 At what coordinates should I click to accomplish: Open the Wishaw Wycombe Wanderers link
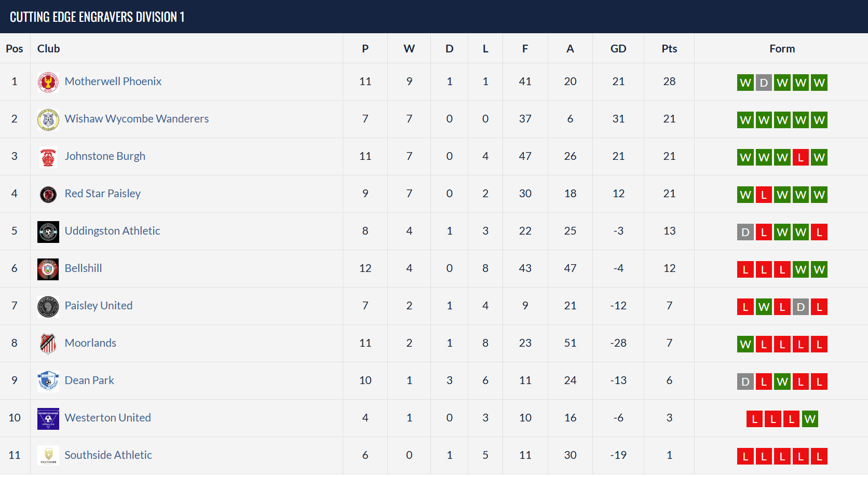(137, 119)
